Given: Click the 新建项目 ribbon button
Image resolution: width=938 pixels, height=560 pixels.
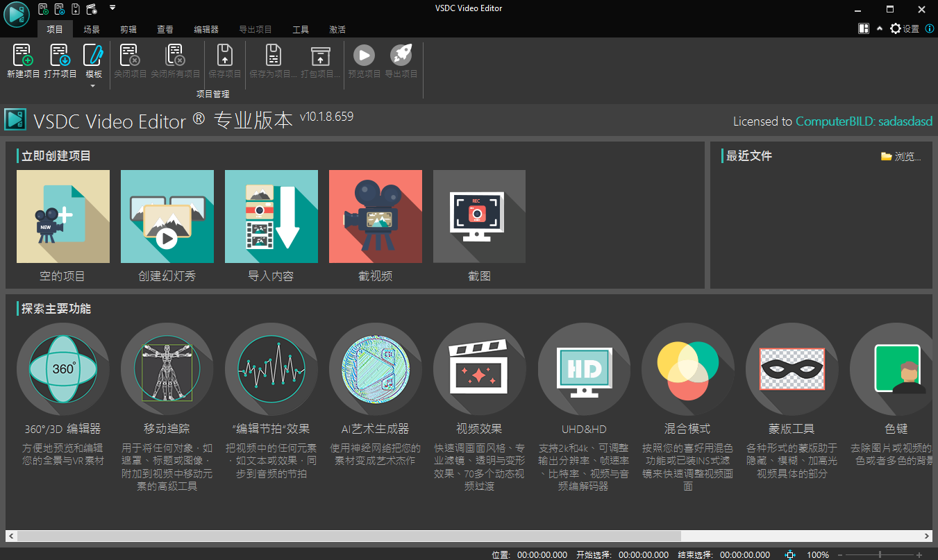Looking at the screenshot, I should coord(23,61).
